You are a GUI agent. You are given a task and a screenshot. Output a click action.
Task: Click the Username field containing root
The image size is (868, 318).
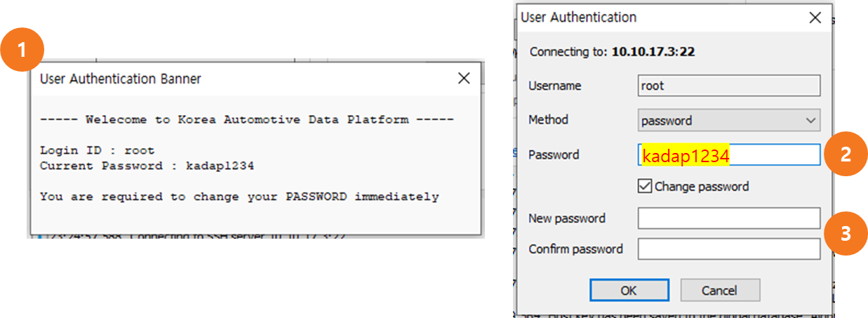pos(728,86)
